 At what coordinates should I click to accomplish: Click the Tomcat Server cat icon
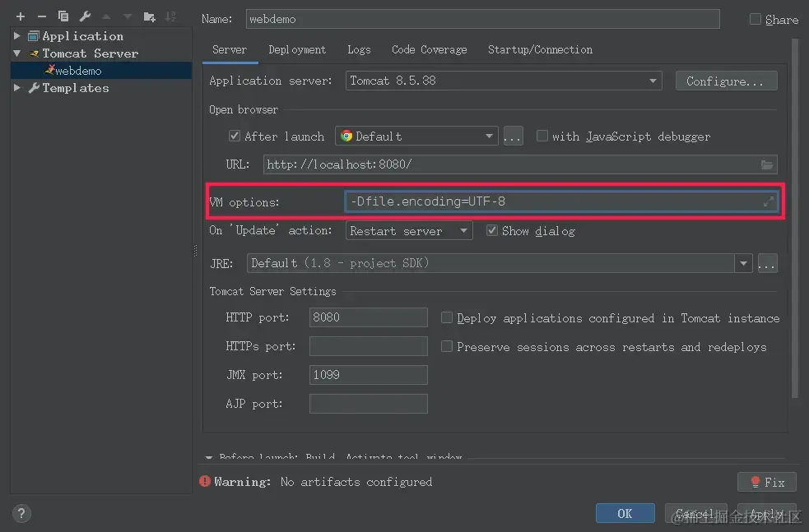[x=34, y=53]
